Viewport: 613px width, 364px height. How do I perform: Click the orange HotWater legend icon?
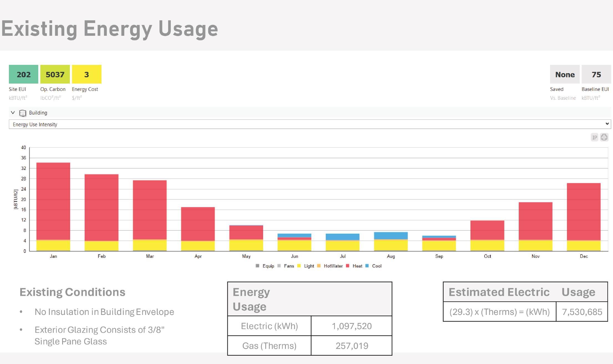coord(319,266)
